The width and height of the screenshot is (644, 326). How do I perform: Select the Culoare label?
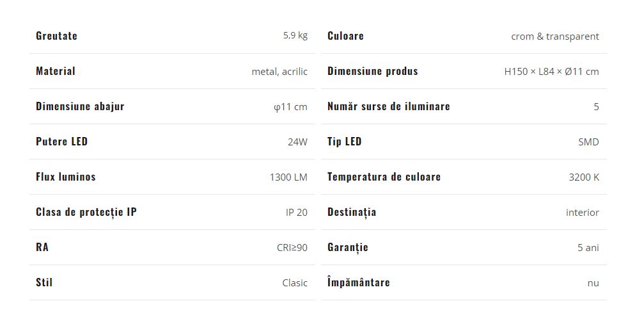point(345,36)
